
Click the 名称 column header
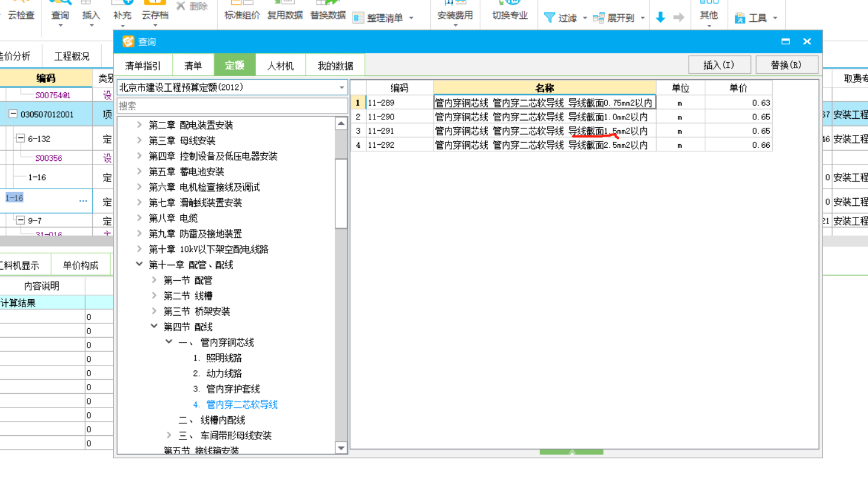coord(544,88)
